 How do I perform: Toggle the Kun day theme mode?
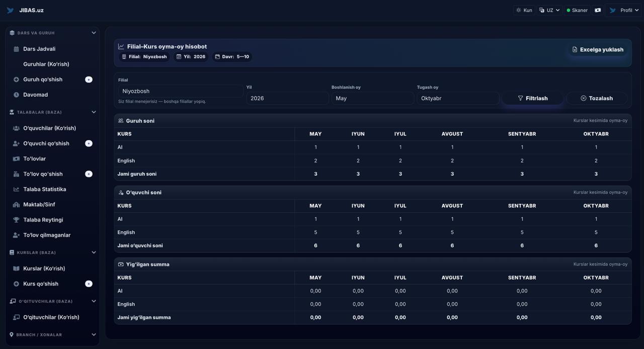[x=524, y=10]
